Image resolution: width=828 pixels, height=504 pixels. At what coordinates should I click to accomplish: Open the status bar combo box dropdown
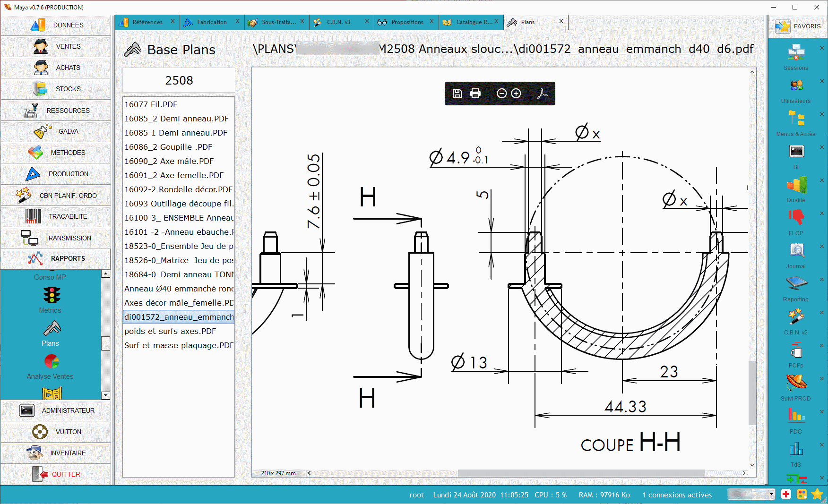click(772, 494)
